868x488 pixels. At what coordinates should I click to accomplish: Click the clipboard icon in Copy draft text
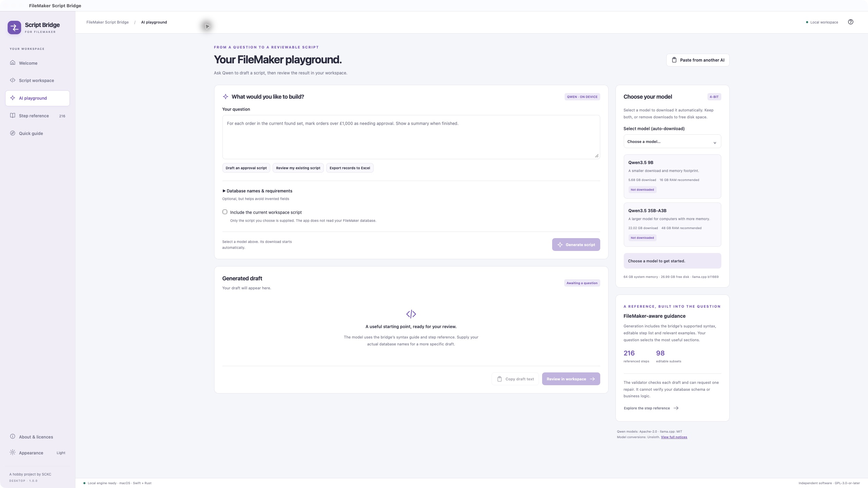coord(500,379)
